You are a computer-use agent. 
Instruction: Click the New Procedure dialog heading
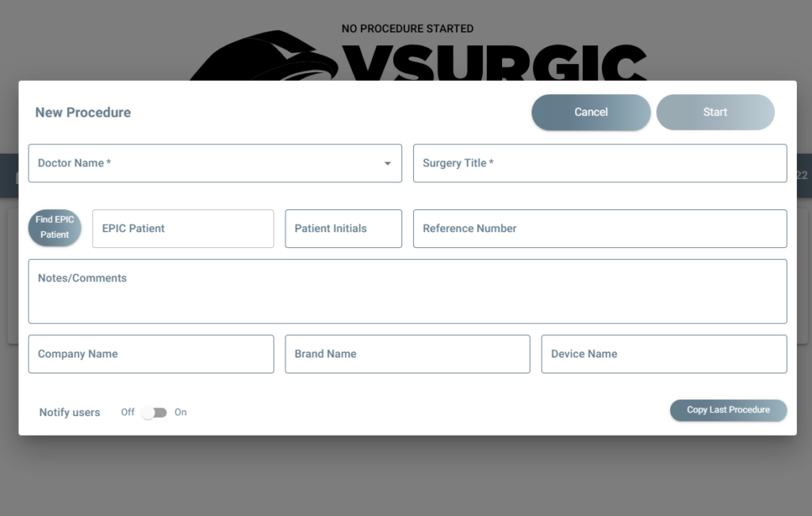point(82,113)
